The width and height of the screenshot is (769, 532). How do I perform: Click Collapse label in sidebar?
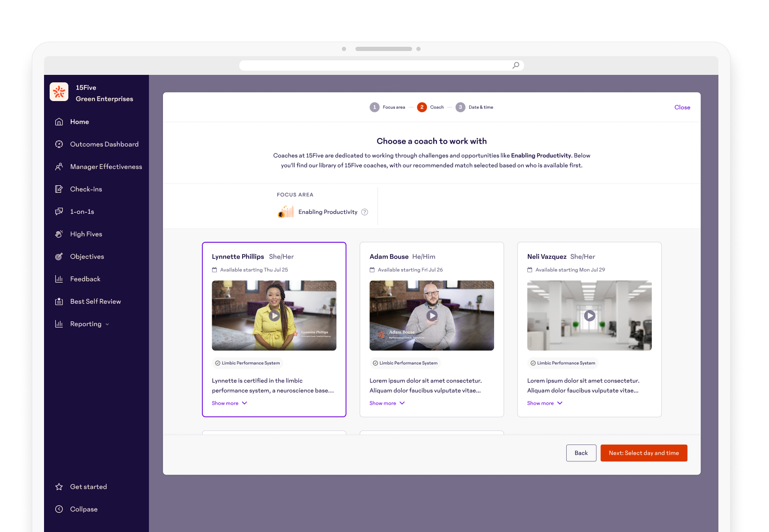coord(84,509)
